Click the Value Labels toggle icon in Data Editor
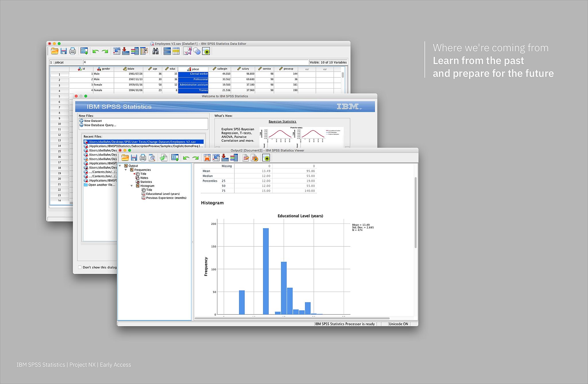Screen dimensions: 588x384 click(188, 51)
